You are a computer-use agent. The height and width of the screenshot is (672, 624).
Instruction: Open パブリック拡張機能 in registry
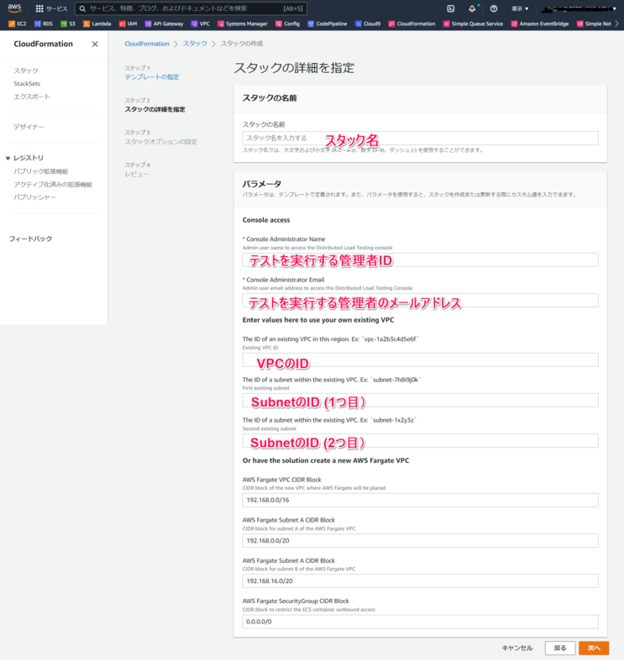40,171
